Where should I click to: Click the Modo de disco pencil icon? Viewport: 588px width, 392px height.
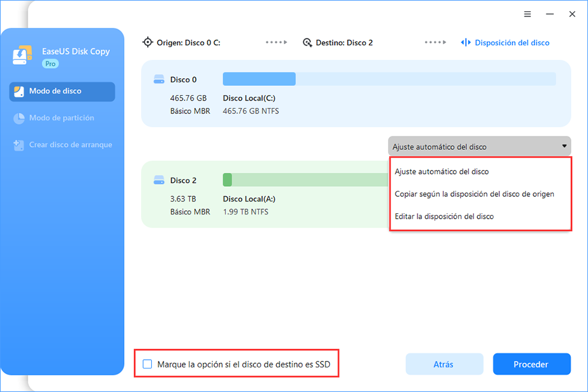coord(19,92)
